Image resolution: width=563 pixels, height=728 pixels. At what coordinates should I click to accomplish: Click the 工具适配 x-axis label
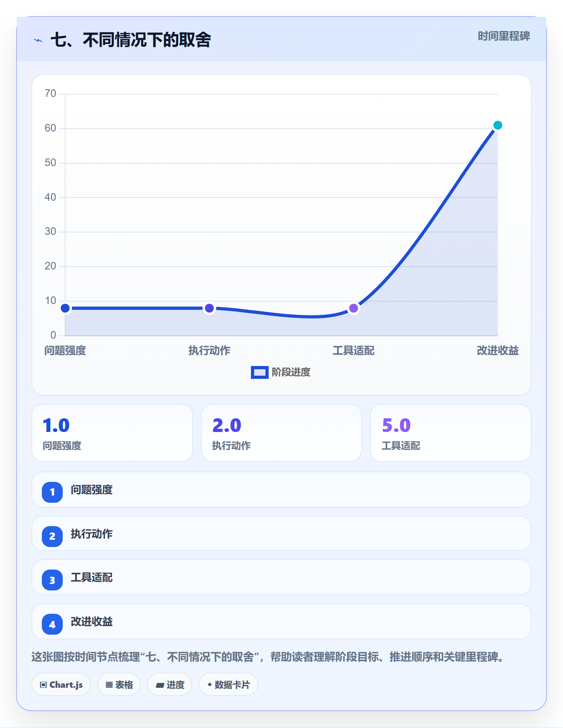click(353, 351)
